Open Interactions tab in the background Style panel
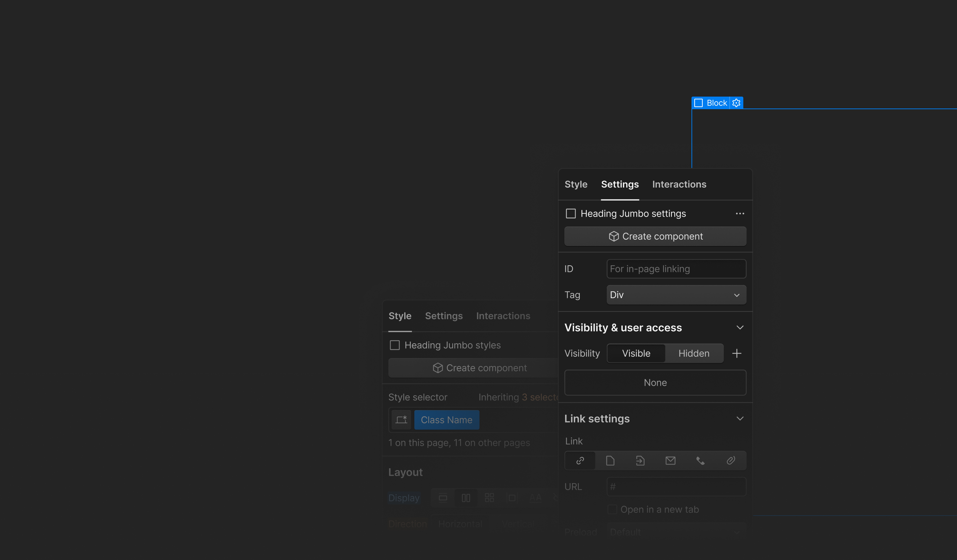This screenshot has height=560, width=957. (503, 316)
